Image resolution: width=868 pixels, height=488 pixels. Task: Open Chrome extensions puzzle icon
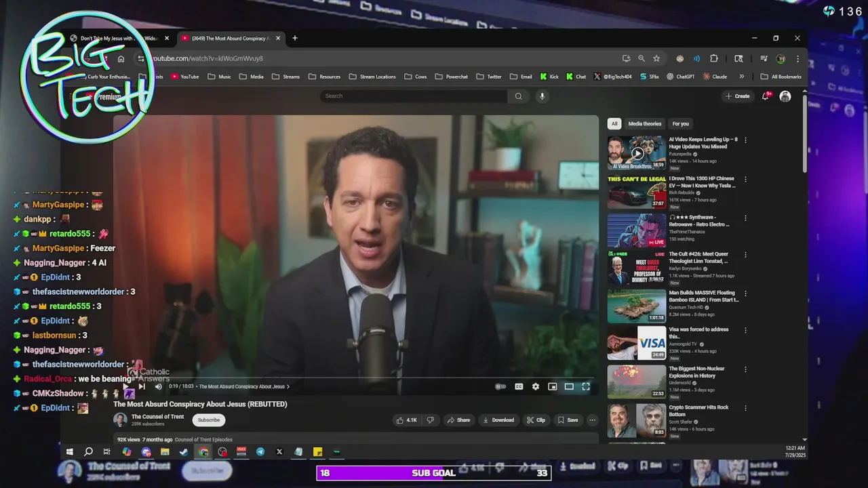[714, 58]
